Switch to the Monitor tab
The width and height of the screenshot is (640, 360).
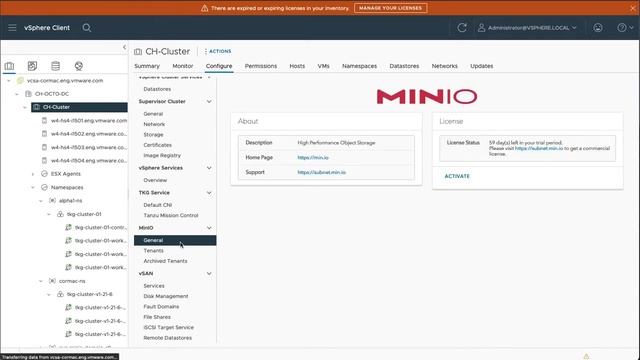click(182, 66)
